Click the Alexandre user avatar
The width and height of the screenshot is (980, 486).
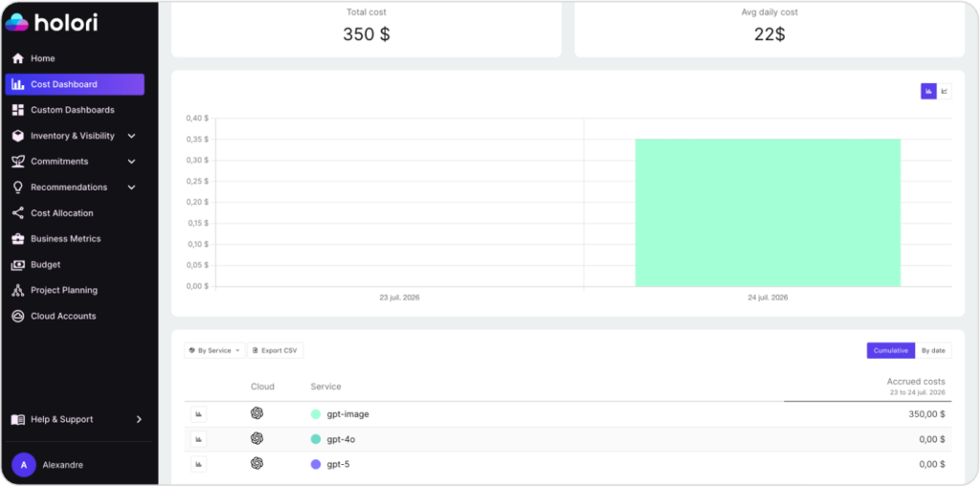(x=24, y=465)
